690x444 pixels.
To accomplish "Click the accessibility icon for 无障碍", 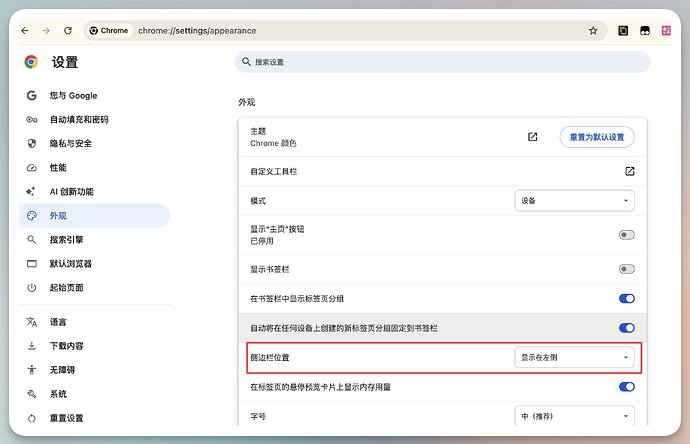I will 32,370.
